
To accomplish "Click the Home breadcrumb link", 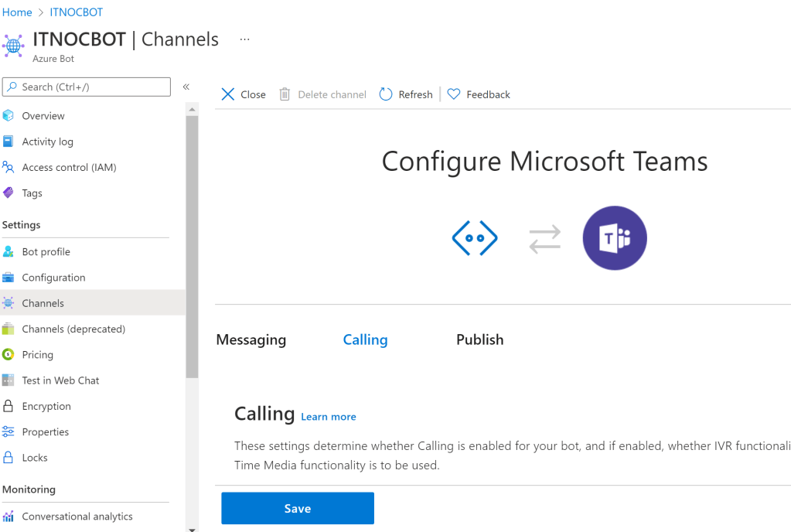I will click(17, 12).
